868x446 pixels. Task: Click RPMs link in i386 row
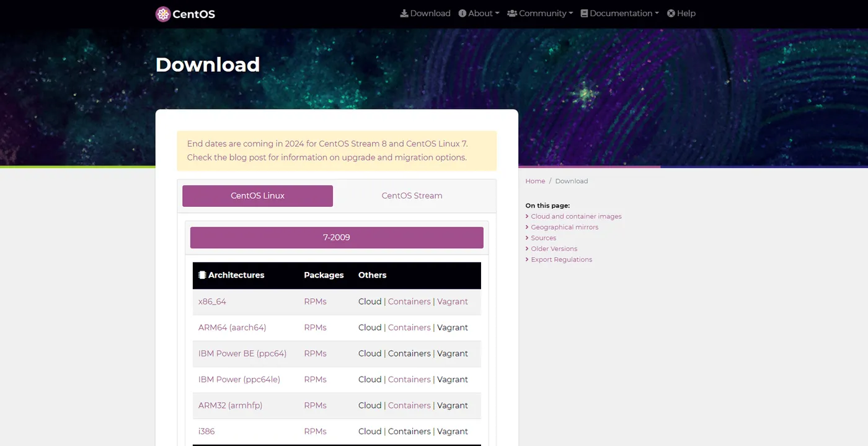tap(315, 432)
